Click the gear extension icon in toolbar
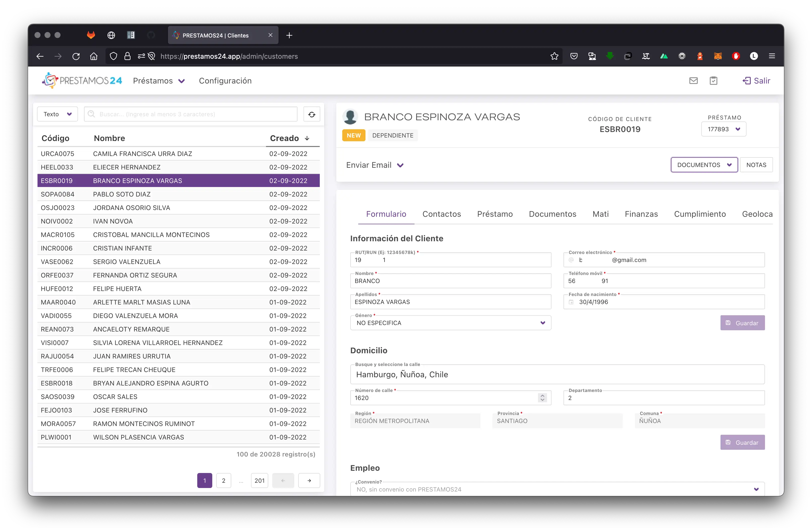812x528 pixels. (682, 56)
